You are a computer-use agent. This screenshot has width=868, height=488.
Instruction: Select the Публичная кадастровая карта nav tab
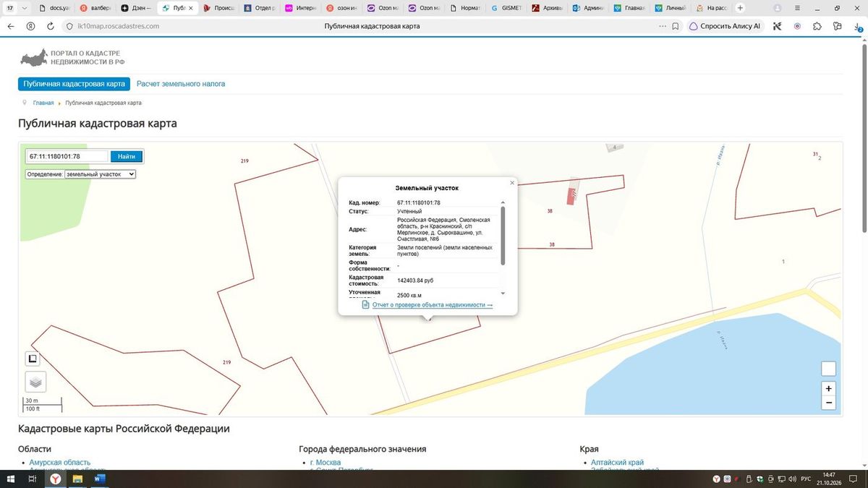coord(74,84)
